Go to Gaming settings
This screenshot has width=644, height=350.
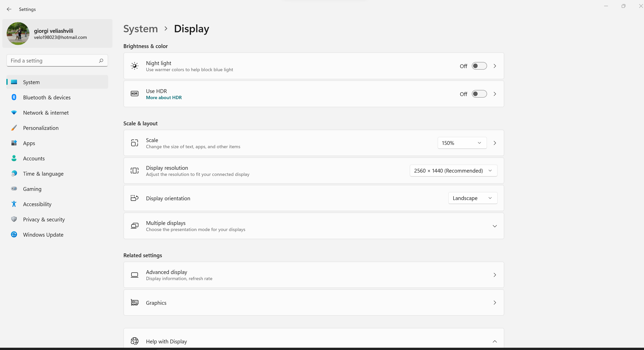click(32, 189)
